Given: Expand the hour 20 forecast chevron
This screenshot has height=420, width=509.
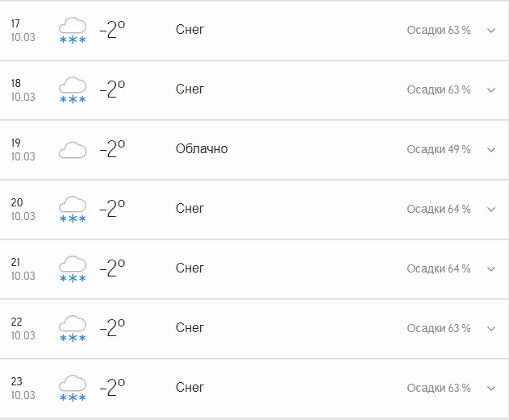Looking at the screenshot, I should (x=491, y=210).
